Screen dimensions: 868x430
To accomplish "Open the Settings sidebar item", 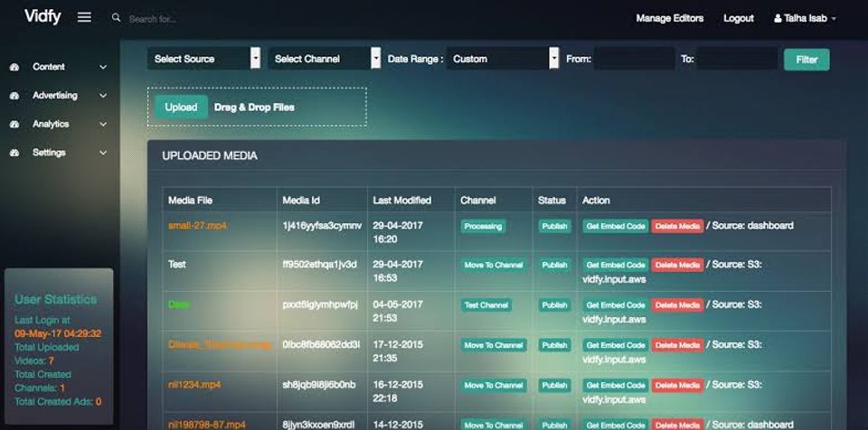I will point(58,153).
